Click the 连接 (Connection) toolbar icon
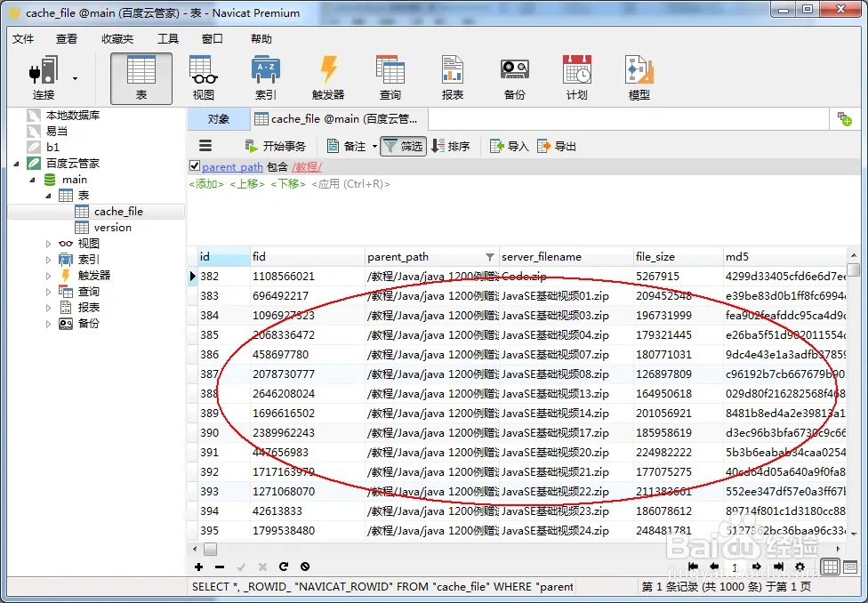 44,78
